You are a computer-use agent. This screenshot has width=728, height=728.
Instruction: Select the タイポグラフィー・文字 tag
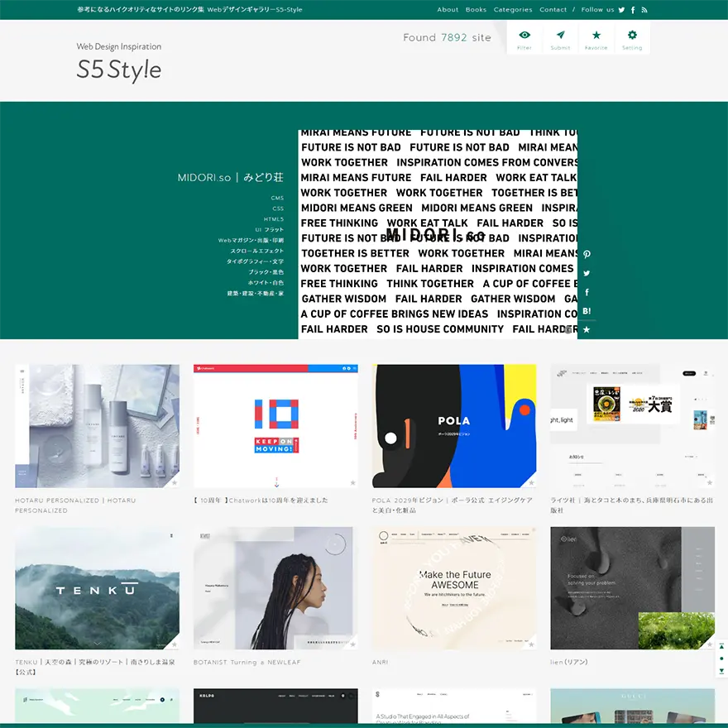[x=255, y=262]
